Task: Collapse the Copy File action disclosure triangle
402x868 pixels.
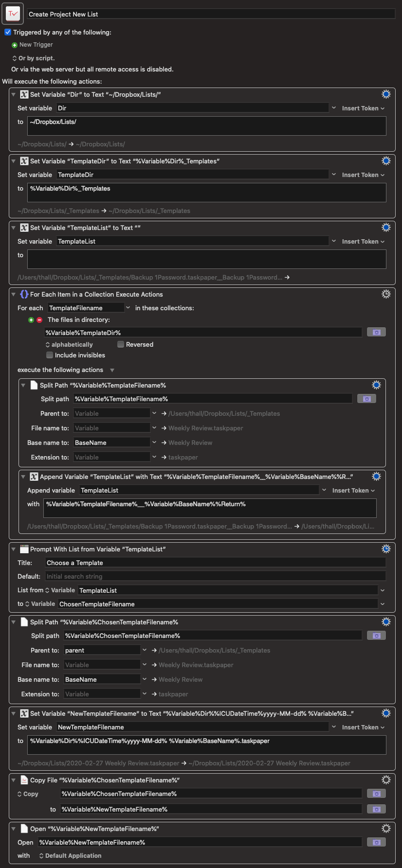Action: [14, 780]
